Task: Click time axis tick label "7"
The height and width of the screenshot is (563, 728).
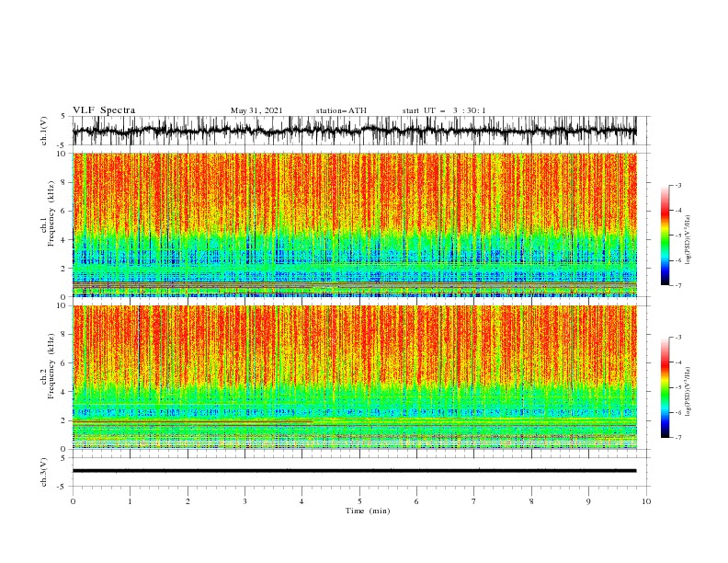Action: pos(473,501)
